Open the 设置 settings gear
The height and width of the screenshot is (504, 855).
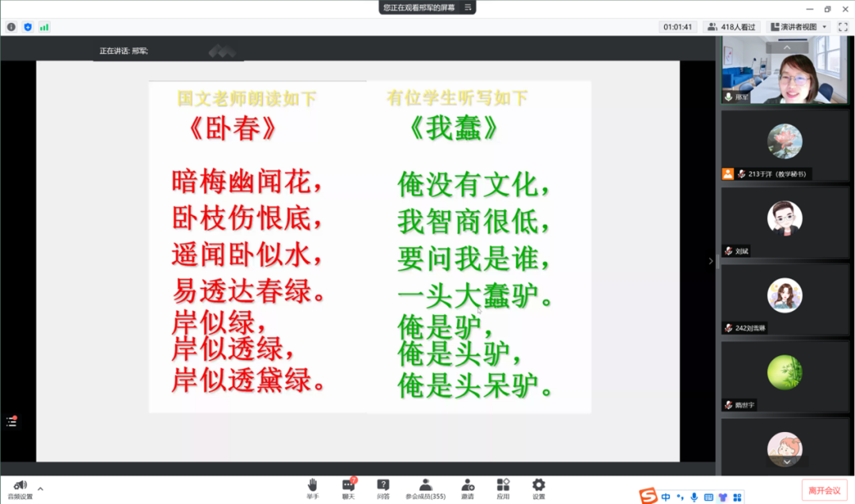(x=538, y=488)
